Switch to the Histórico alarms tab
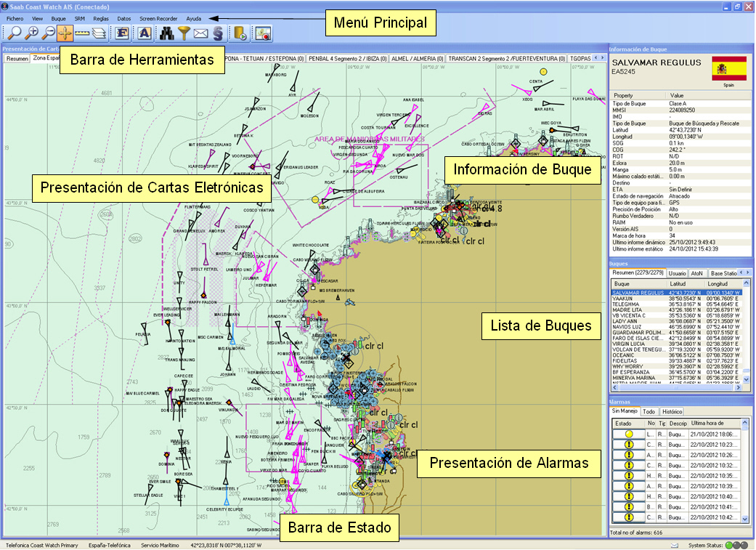Image resolution: width=756 pixels, height=550 pixels. pyautogui.click(x=671, y=412)
